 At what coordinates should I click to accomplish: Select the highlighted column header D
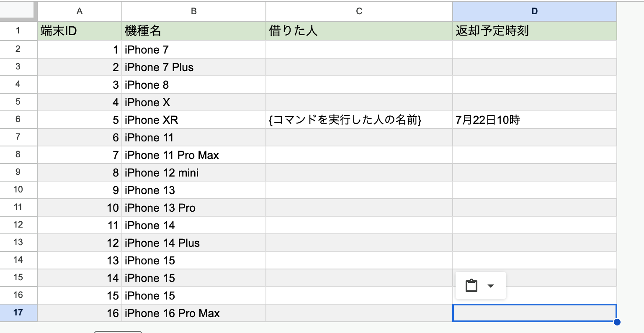click(534, 11)
